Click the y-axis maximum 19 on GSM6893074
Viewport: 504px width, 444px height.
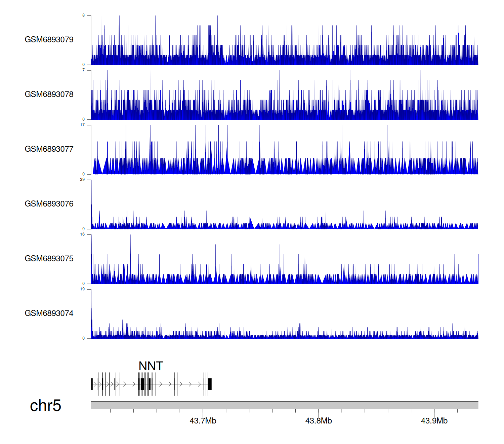pos(82,289)
